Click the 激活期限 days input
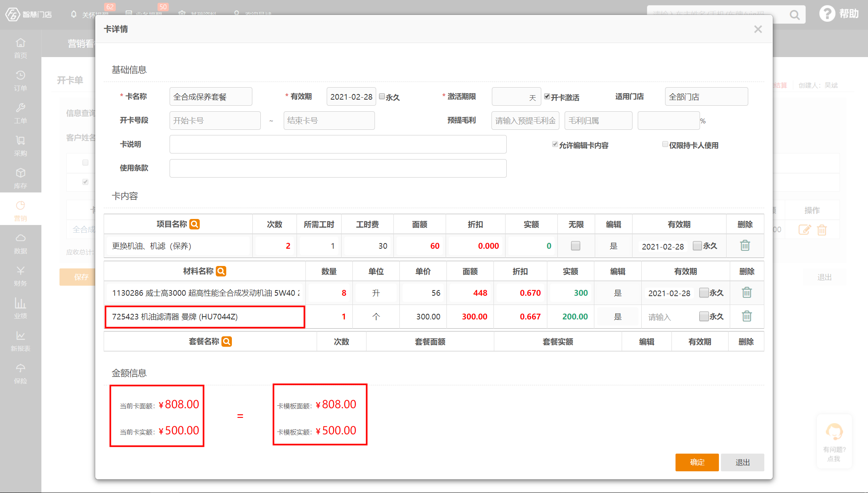868x493 pixels. point(516,96)
